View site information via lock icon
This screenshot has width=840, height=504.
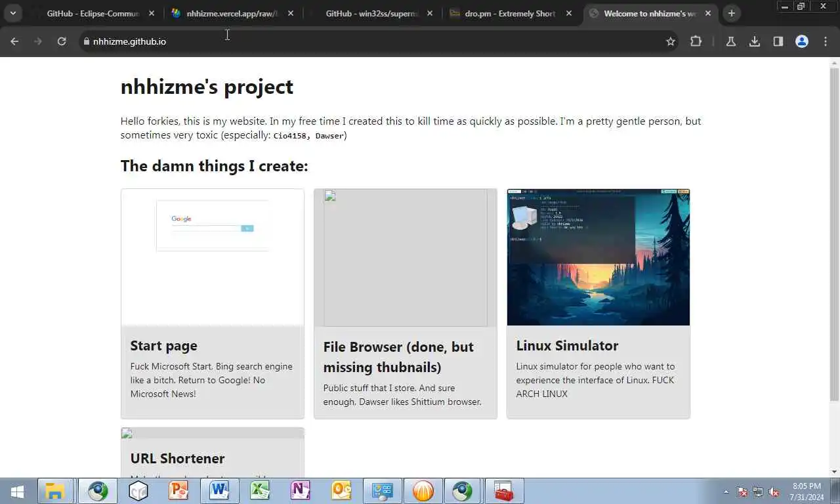click(x=85, y=41)
